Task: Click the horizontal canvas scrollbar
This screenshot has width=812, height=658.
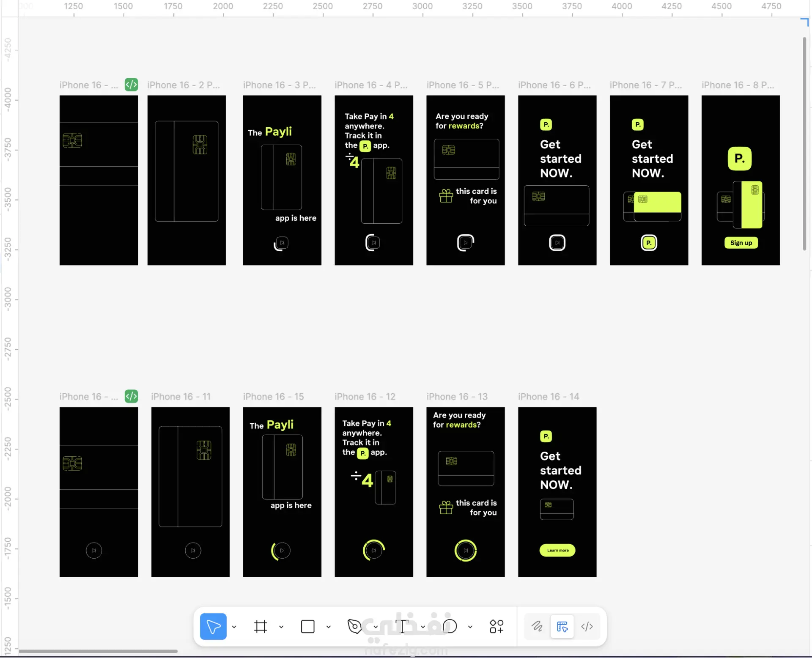Action: [x=98, y=651]
